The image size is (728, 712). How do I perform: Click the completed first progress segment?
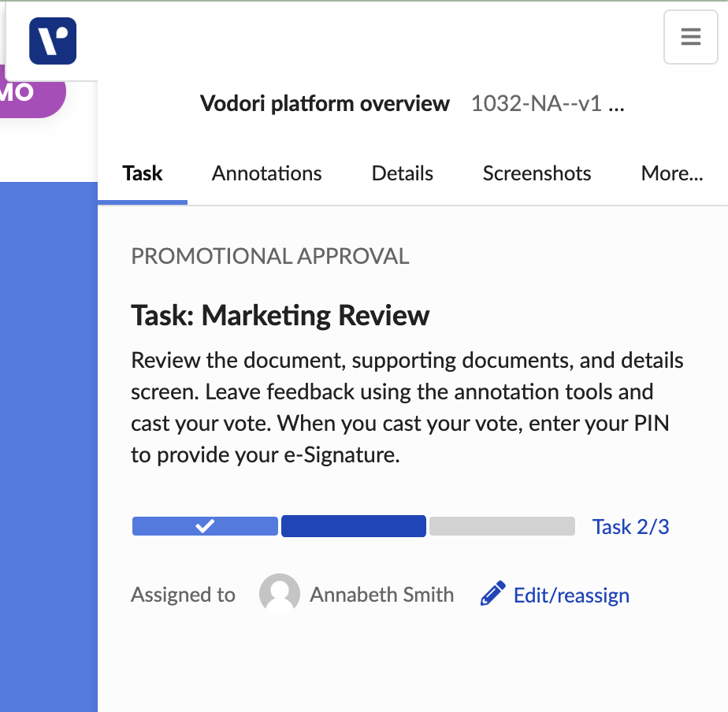tap(205, 526)
